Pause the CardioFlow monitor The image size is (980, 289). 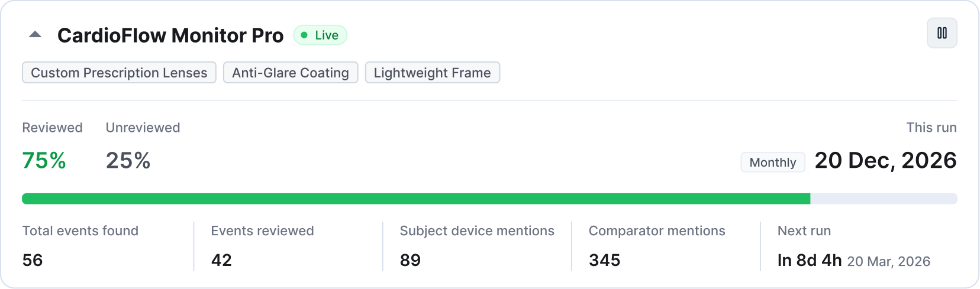(942, 33)
